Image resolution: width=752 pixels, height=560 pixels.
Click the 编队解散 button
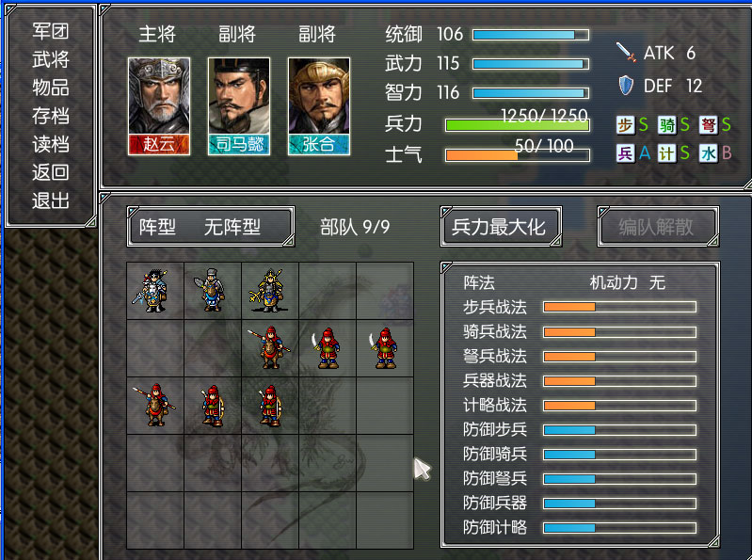tap(658, 227)
